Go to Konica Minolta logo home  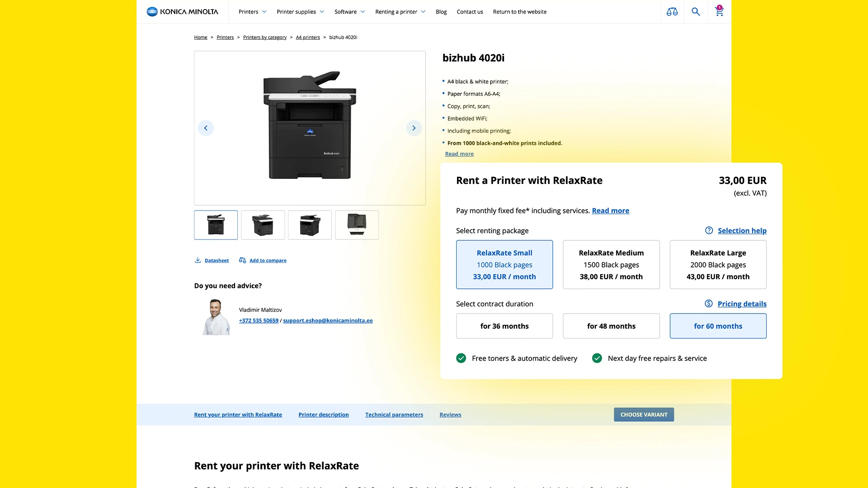pos(182,12)
